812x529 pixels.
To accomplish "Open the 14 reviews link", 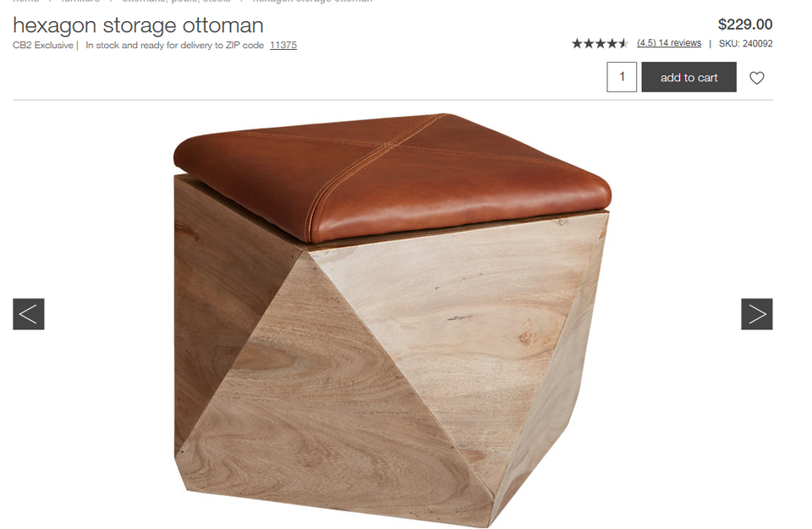I will point(669,43).
